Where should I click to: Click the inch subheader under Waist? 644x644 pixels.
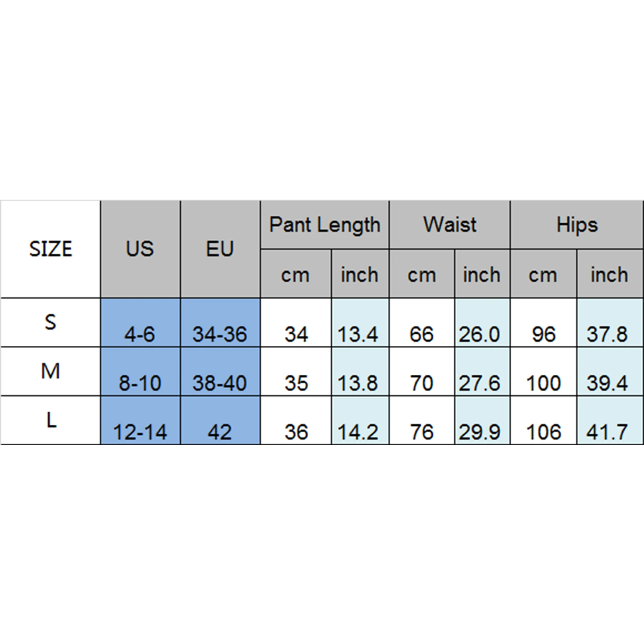click(482, 275)
